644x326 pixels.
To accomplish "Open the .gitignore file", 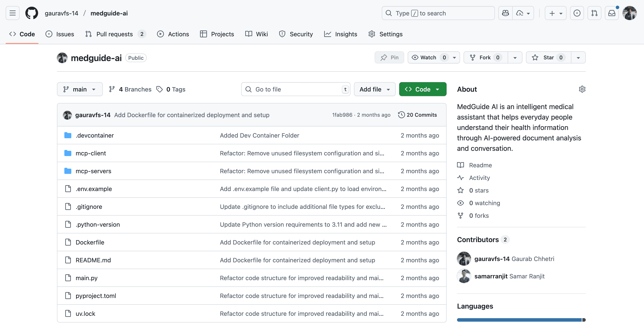I will point(89,207).
